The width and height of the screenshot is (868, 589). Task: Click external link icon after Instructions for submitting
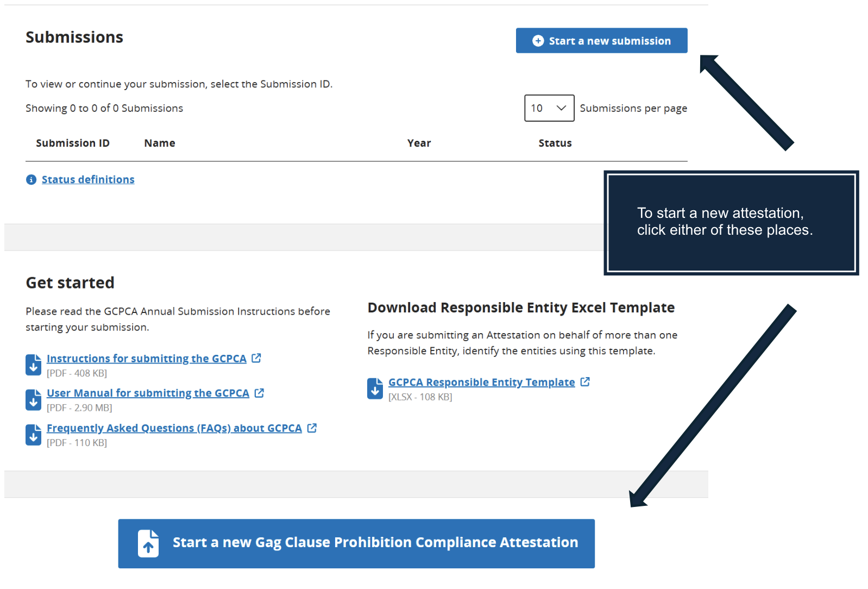[x=256, y=358]
